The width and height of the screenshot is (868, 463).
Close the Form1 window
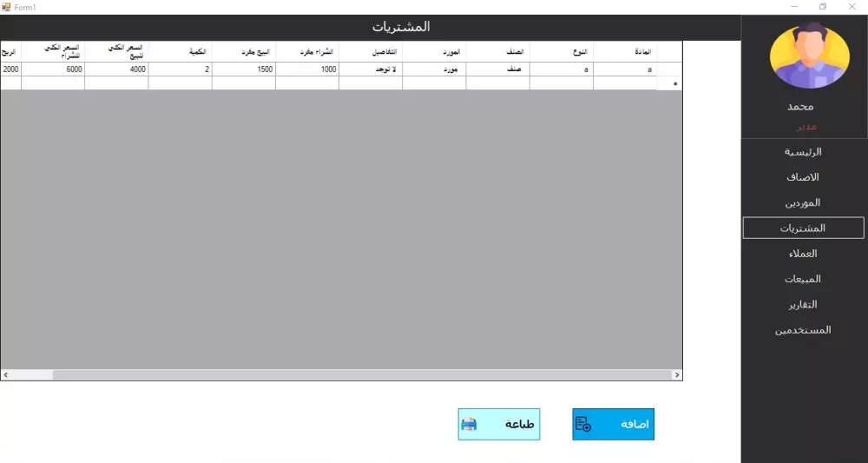coord(852,7)
